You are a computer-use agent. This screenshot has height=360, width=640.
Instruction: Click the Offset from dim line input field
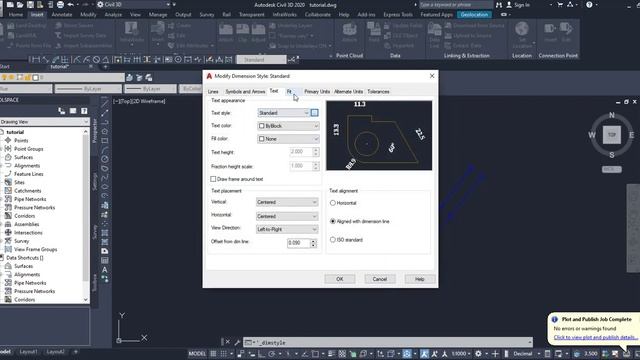click(x=299, y=243)
